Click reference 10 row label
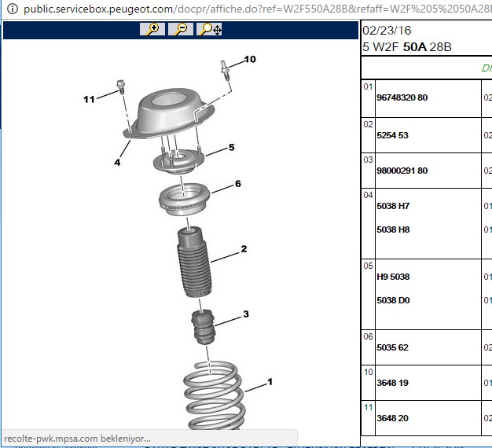This screenshot has height=448, width=492. (368, 372)
